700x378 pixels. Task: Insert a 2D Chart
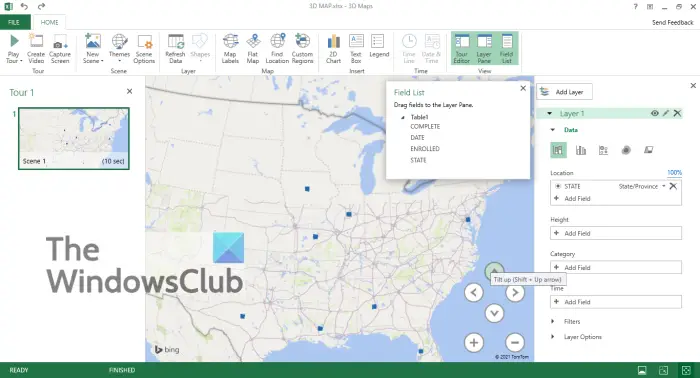(x=333, y=49)
